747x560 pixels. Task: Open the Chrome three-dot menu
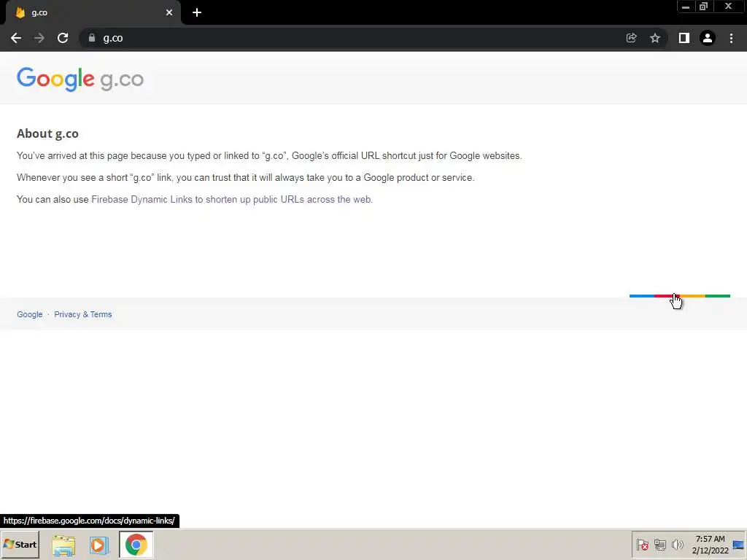(x=731, y=38)
